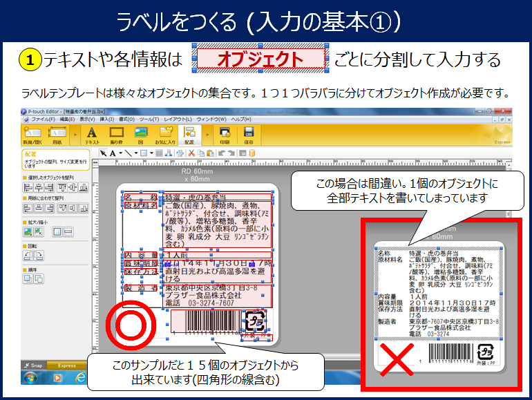
Task: Rotate object left in 回転 section
Action: [x=28, y=256]
